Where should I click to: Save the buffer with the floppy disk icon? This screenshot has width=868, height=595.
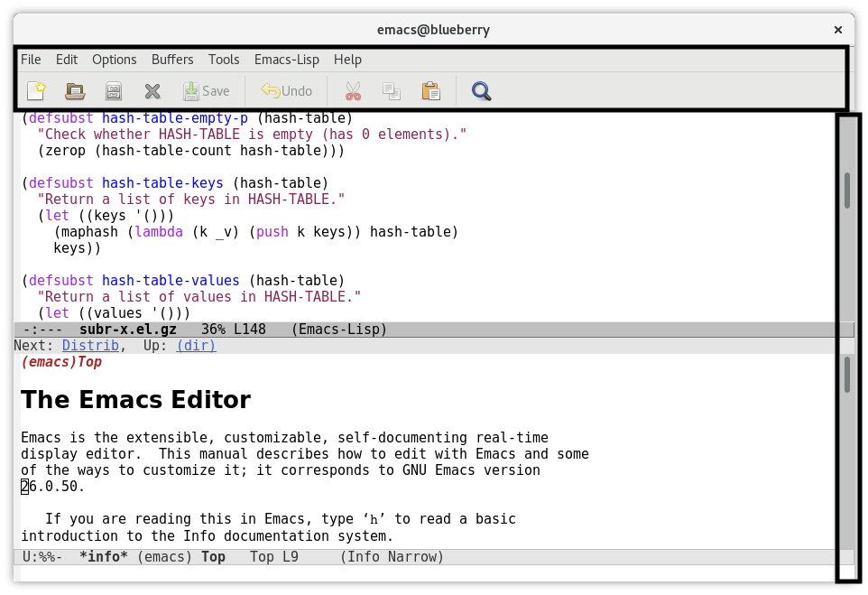pyautogui.click(x=113, y=90)
